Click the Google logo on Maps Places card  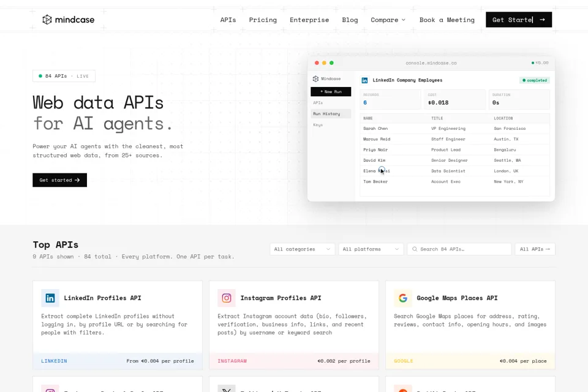tap(403, 298)
